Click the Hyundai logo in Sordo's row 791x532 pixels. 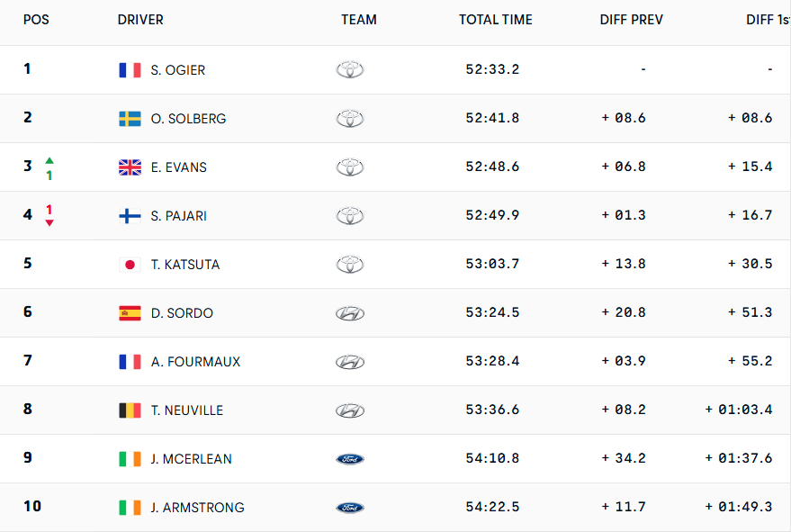pyautogui.click(x=350, y=313)
